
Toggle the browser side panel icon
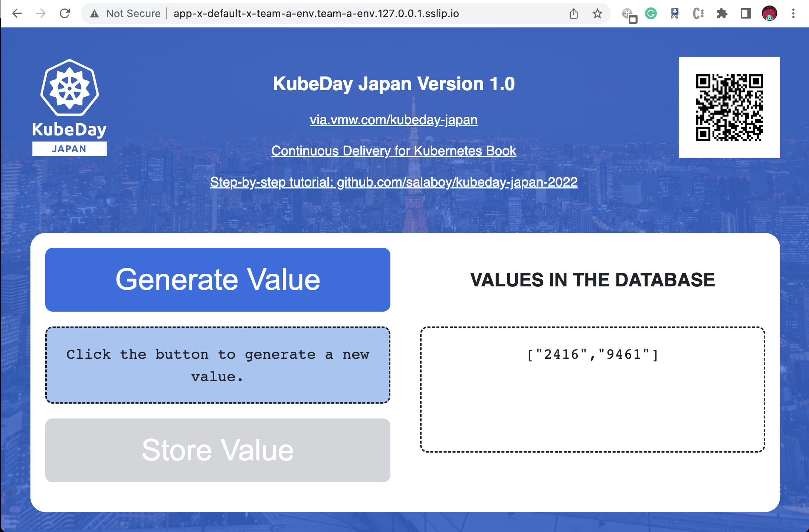coord(746,14)
